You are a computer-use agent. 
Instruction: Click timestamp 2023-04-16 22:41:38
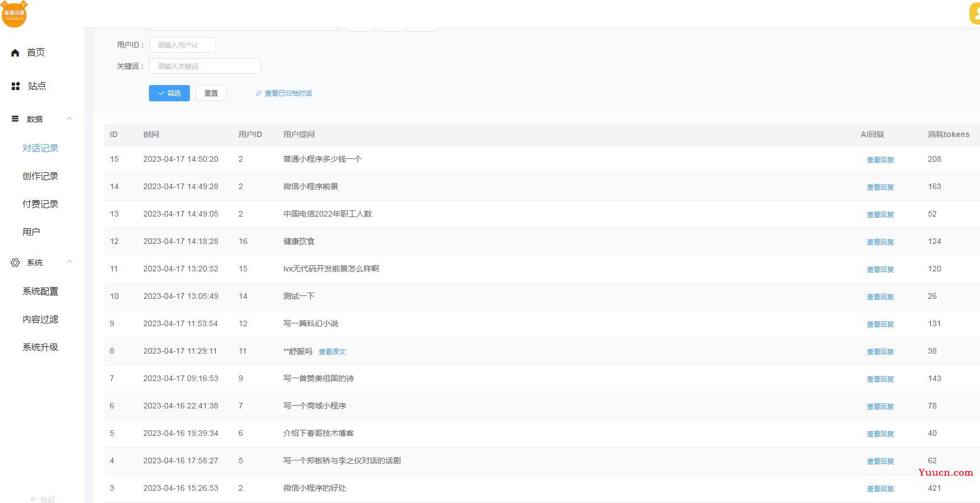click(181, 406)
